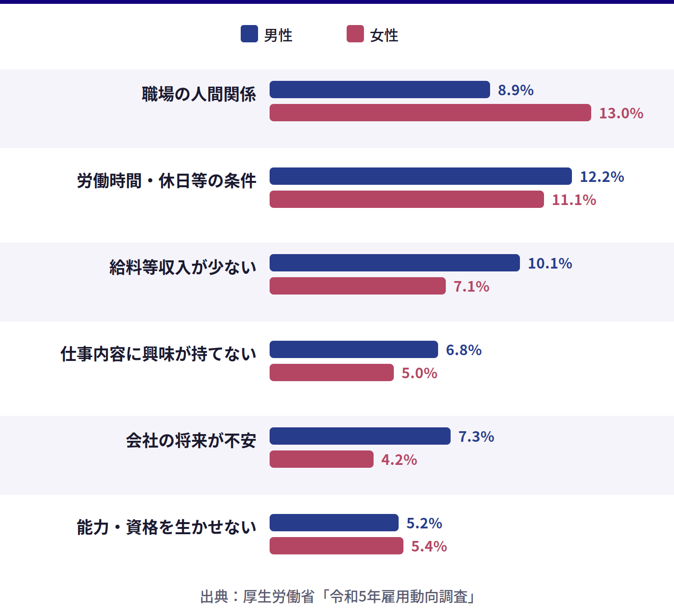This screenshot has height=616, width=674.
Task: Click the male bar for 職場の人間関係
Action: (379, 90)
